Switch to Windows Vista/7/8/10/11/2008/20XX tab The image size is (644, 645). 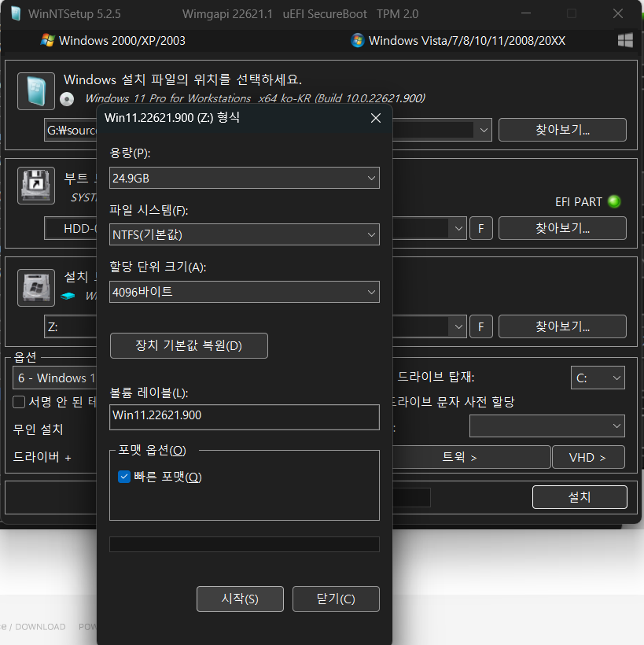point(458,41)
